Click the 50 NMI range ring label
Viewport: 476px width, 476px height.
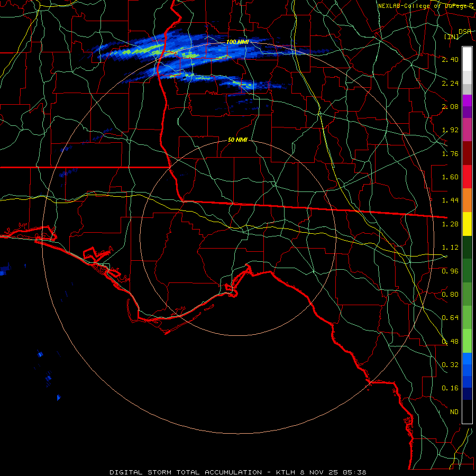coord(237,140)
